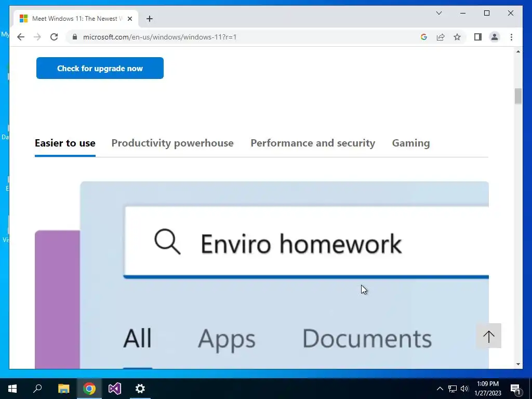Show hidden system tray icons
532x399 pixels.
[x=440, y=389]
